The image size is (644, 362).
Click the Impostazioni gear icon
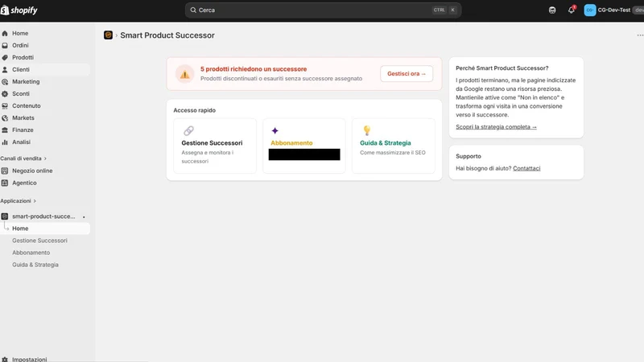5,359
